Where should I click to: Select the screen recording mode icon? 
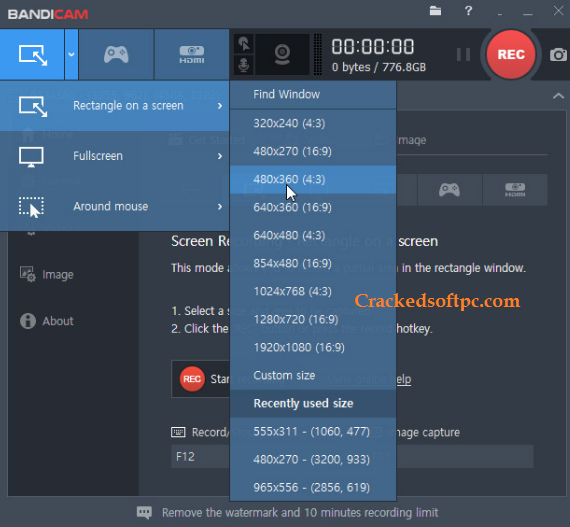[x=32, y=55]
